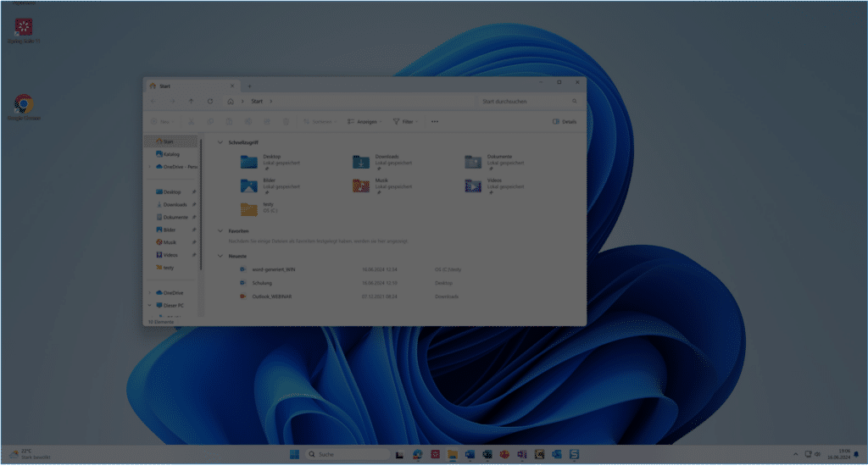Show hidden tray icons chevron

click(795, 454)
